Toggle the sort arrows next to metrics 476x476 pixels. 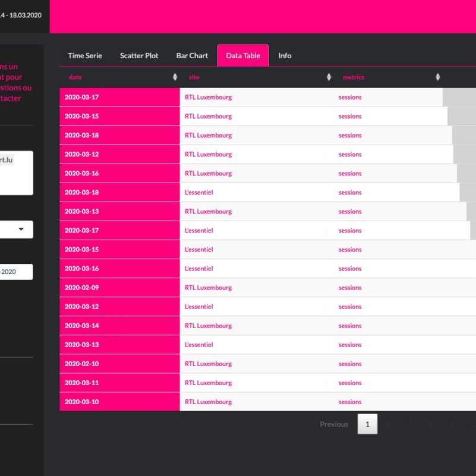click(437, 77)
